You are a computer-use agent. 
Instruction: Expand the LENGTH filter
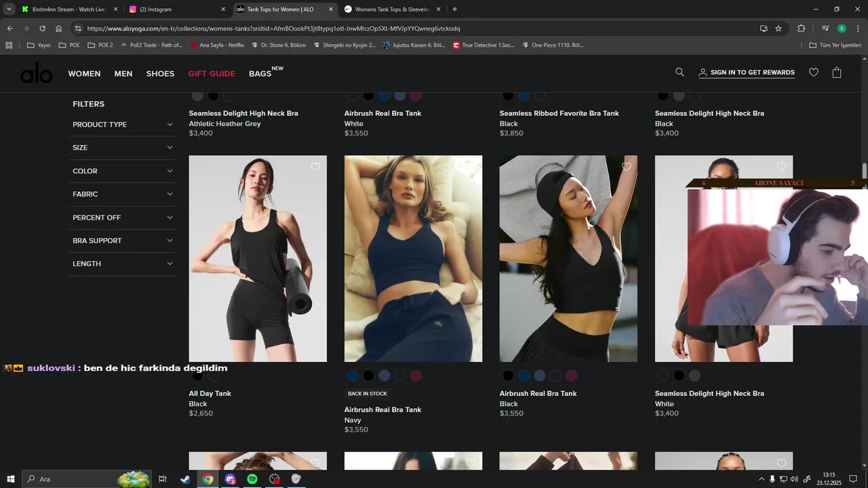(x=123, y=264)
